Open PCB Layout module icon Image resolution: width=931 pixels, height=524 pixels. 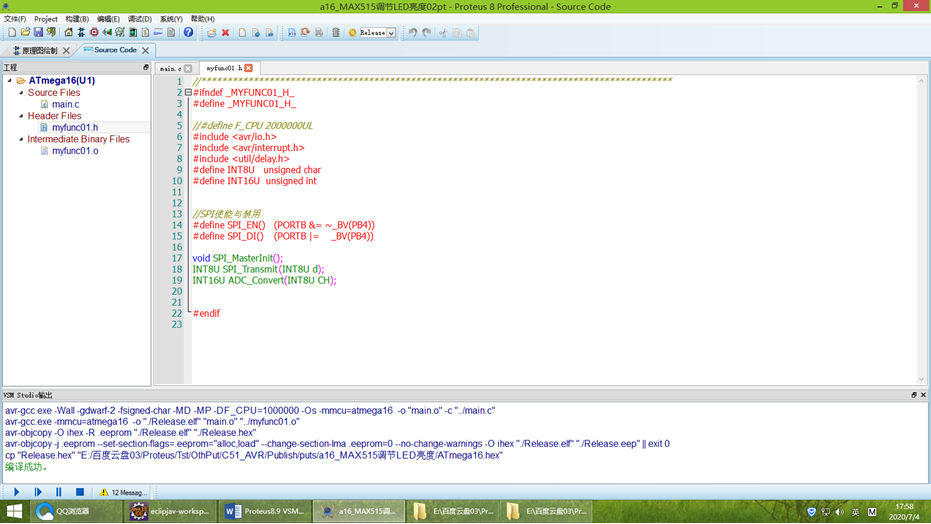click(x=94, y=33)
